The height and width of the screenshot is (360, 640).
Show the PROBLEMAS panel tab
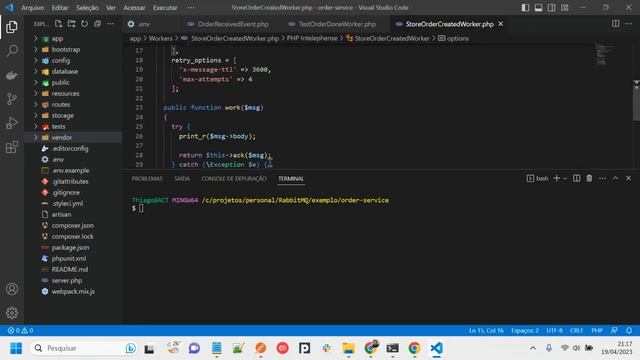(x=147, y=179)
